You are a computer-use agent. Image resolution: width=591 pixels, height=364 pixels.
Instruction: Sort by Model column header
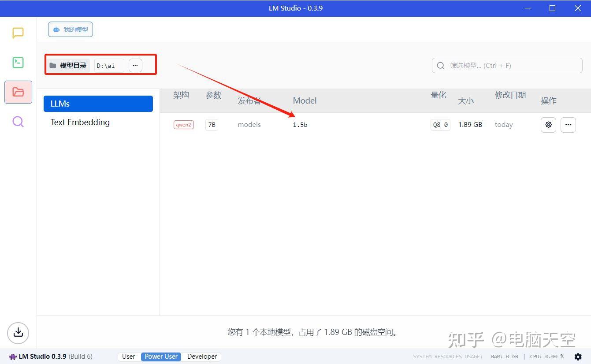coord(305,100)
